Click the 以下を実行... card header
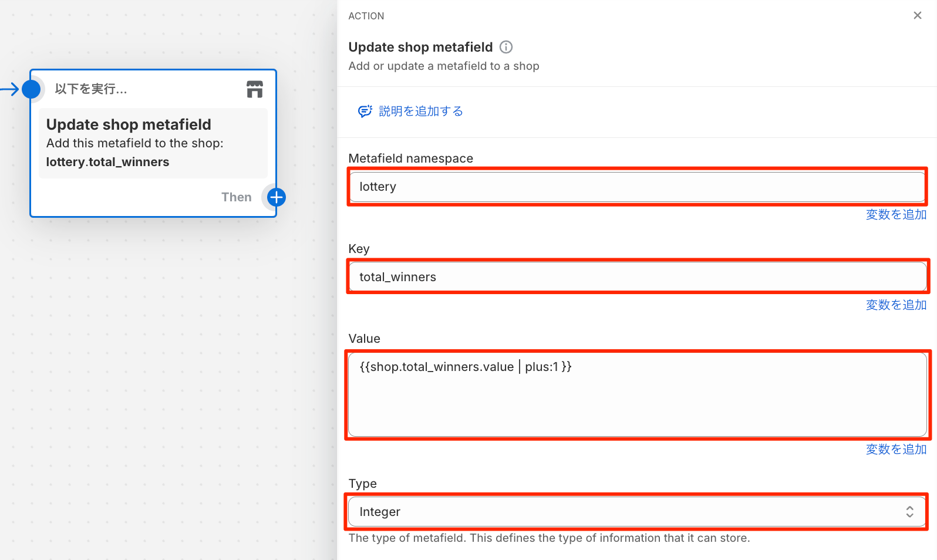 (x=91, y=89)
